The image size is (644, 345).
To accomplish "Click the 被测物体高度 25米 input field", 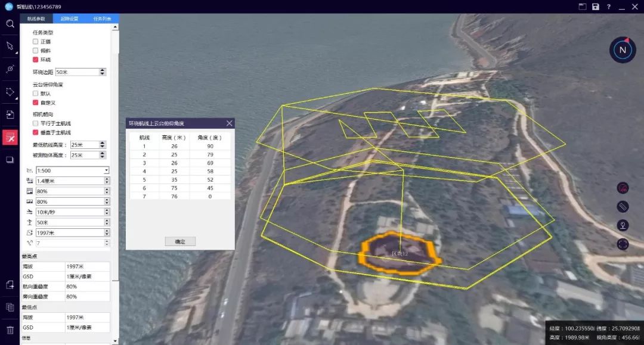I will click(x=83, y=155).
